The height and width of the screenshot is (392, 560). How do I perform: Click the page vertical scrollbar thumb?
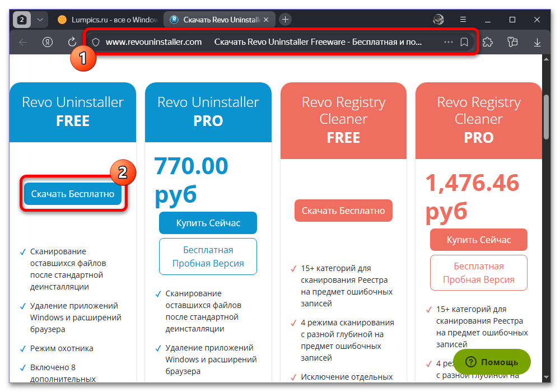tap(547, 116)
